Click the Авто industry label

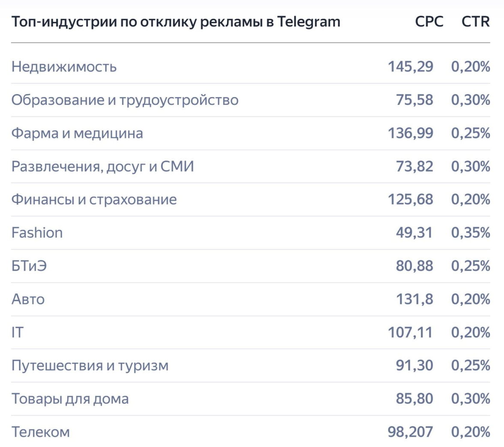(x=28, y=299)
